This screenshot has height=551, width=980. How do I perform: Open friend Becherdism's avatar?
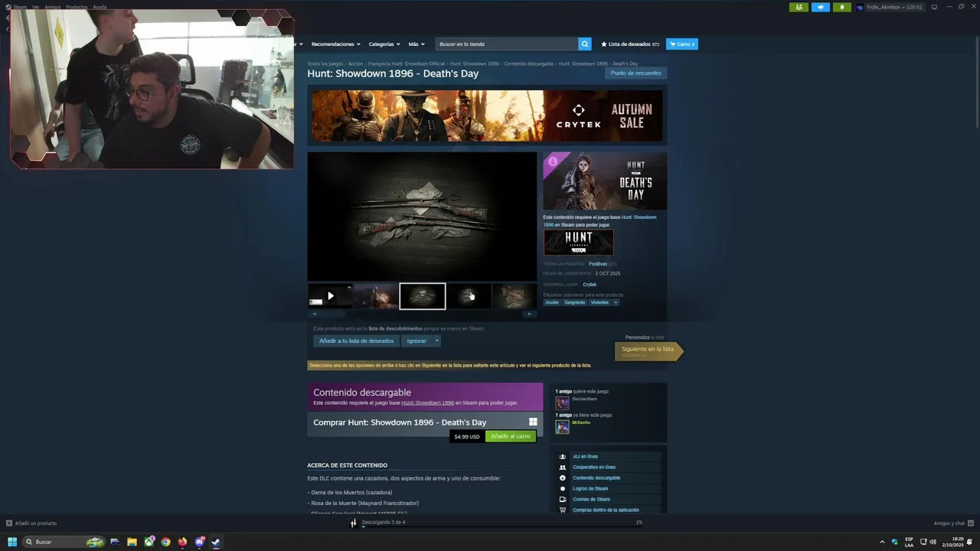tap(562, 403)
